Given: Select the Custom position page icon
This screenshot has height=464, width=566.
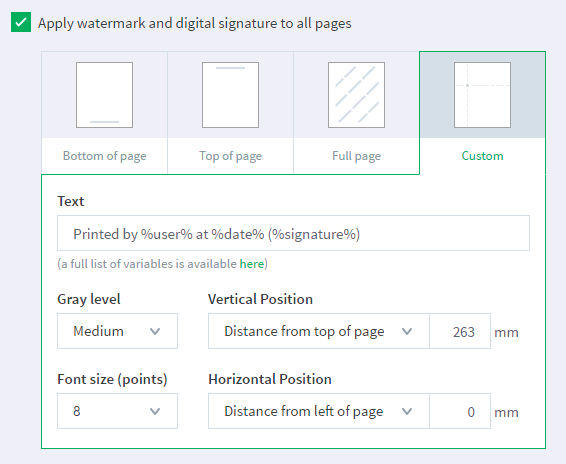Looking at the screenshot, I should pos(482,95).
